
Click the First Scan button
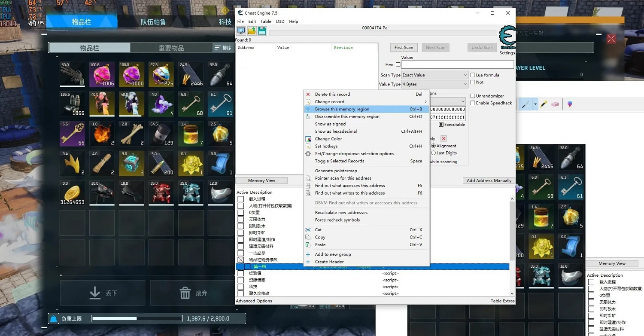tap(404, 47)
